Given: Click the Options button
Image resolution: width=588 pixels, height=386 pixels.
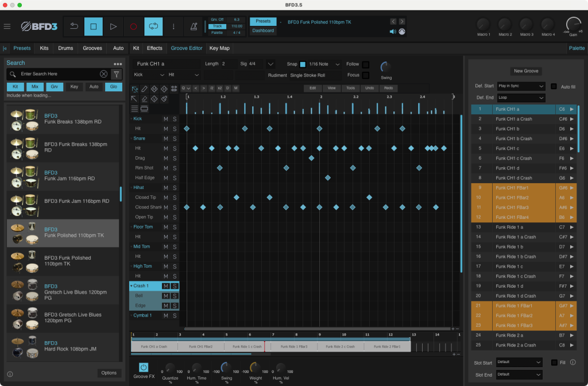Looking at the screenshot, I should click(x=109, y=373).
